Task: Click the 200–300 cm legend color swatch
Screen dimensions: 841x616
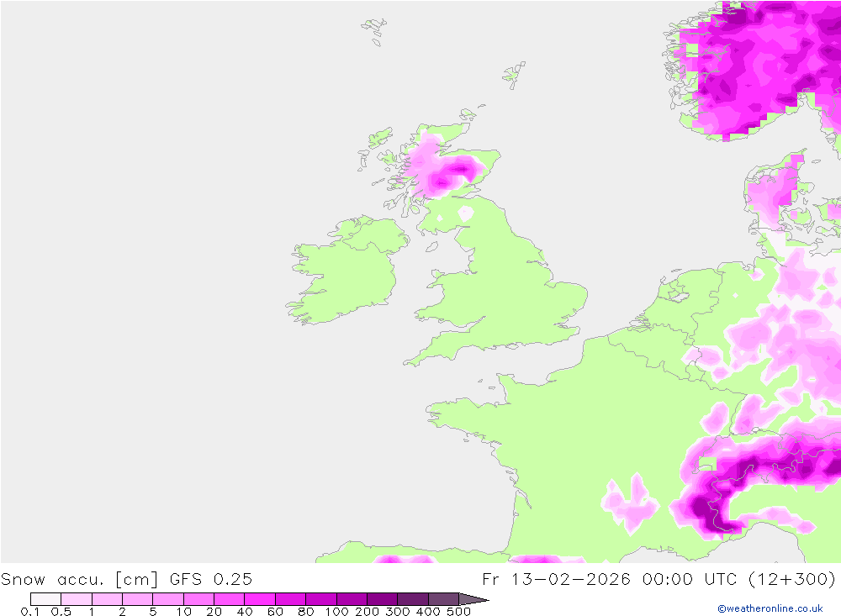Action: [382, 599]
